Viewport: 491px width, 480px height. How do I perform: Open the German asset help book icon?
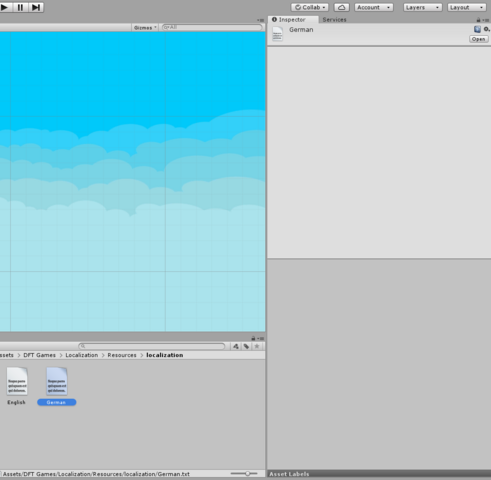coord(477,29)
